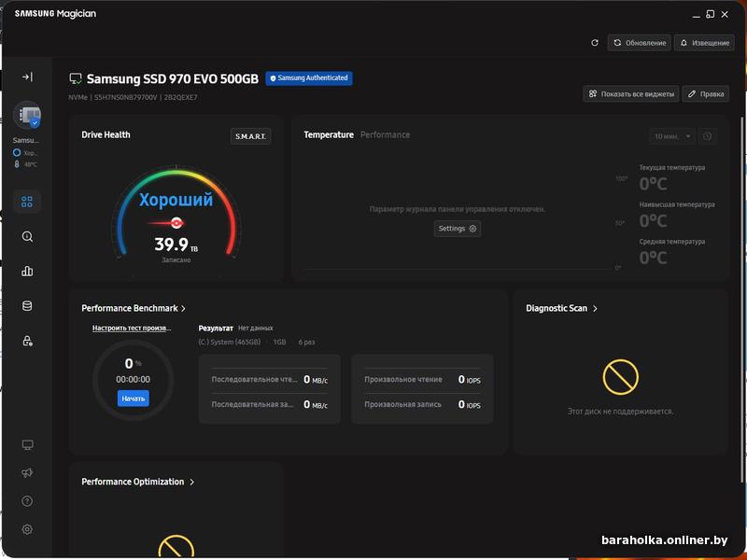The image size is (747, 560).
Task: Open the 10 мин. time interval dropdown
Action: (672, 136)
